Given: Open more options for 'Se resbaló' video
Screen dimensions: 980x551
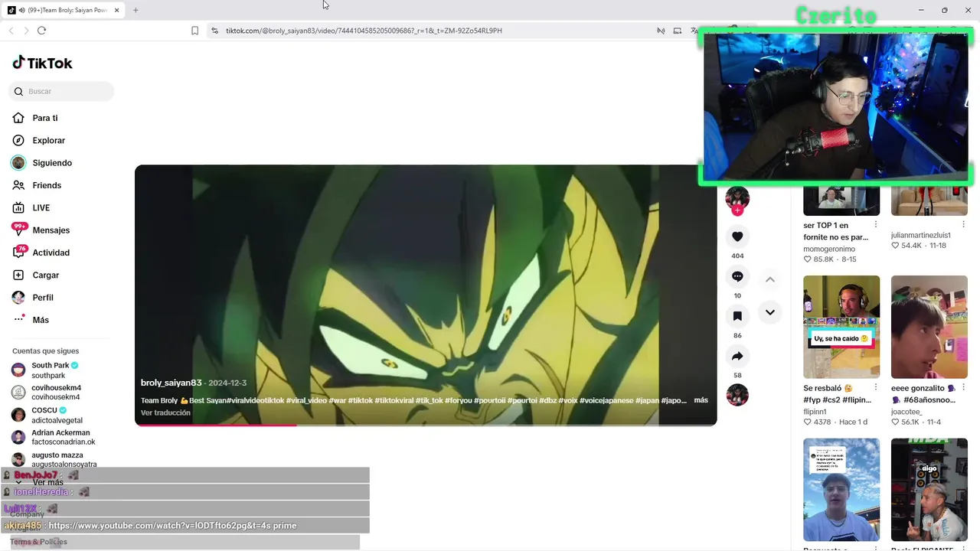Looking at the screenshot, I should 876,388.
